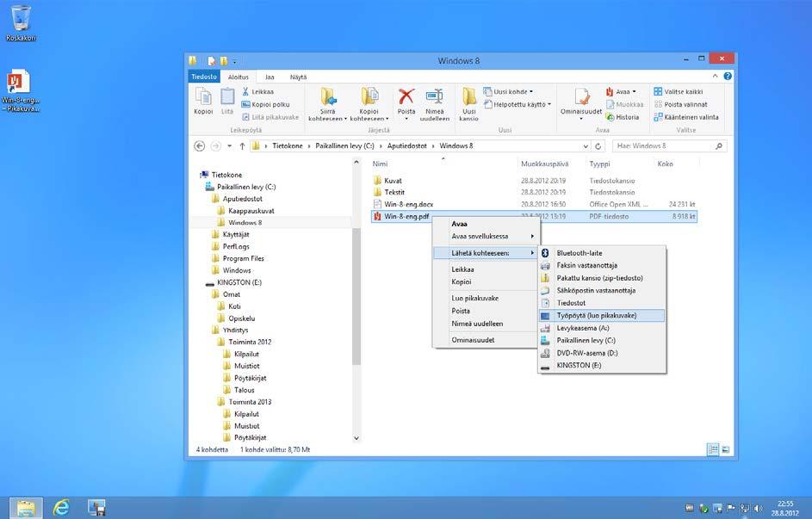Click the Forward navigation arrow
Viewport: 812px width, 519px height.
(x=216, y=146)
